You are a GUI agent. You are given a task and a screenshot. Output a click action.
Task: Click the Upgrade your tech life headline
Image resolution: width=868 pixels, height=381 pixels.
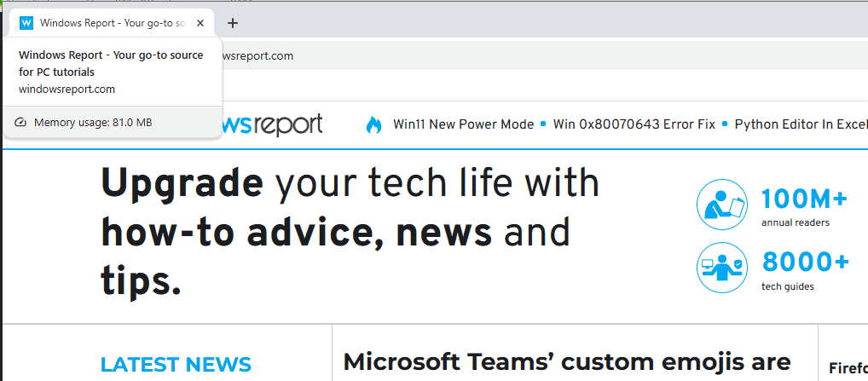click(350, 230)
